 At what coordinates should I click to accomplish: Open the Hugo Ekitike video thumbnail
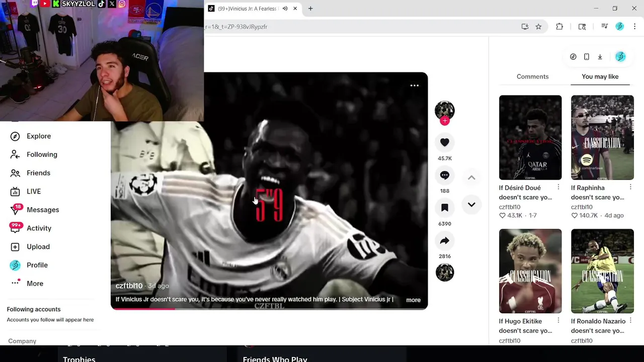[x=530, y=271]
